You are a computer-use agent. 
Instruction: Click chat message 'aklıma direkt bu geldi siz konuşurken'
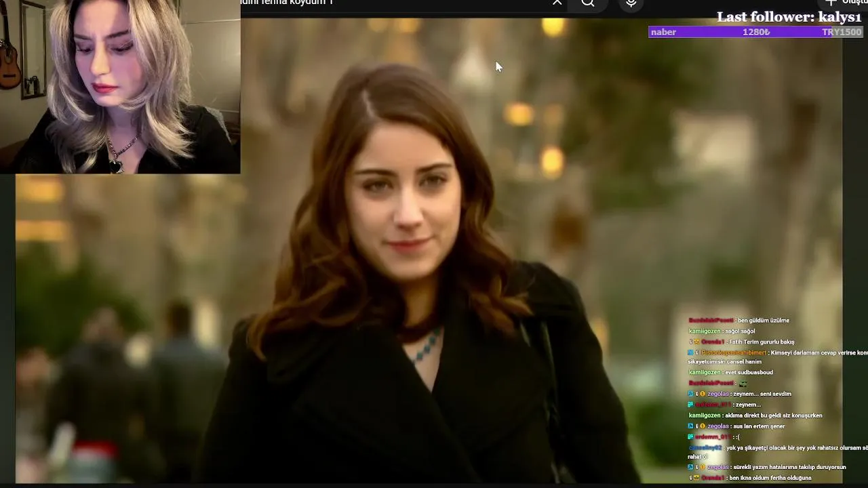pos(774,415)
